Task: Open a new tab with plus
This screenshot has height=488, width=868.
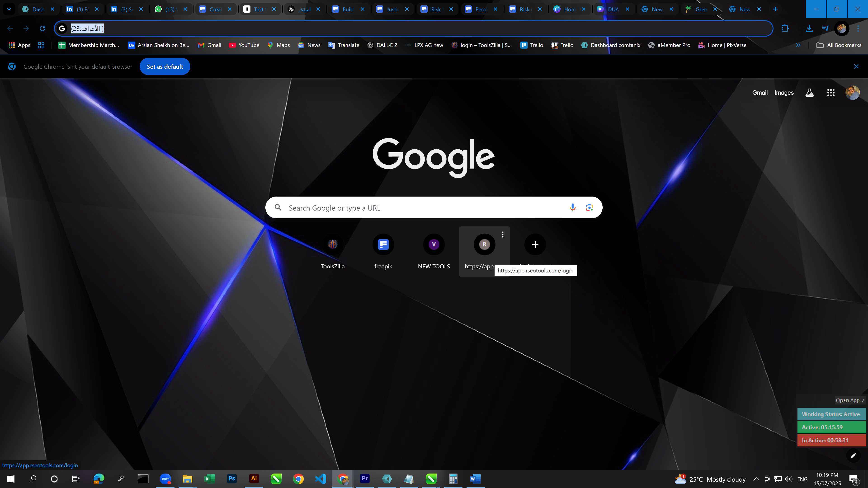Action: coord(775,9)
